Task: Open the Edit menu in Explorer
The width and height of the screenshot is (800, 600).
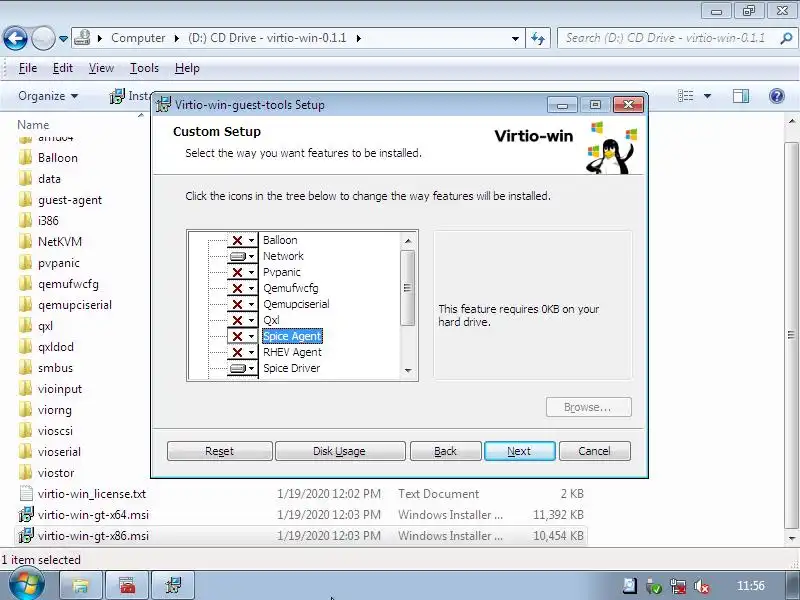Action: [63, 68]
